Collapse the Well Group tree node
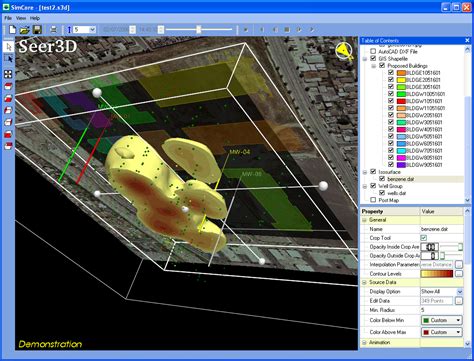 [x=365, y=186]
